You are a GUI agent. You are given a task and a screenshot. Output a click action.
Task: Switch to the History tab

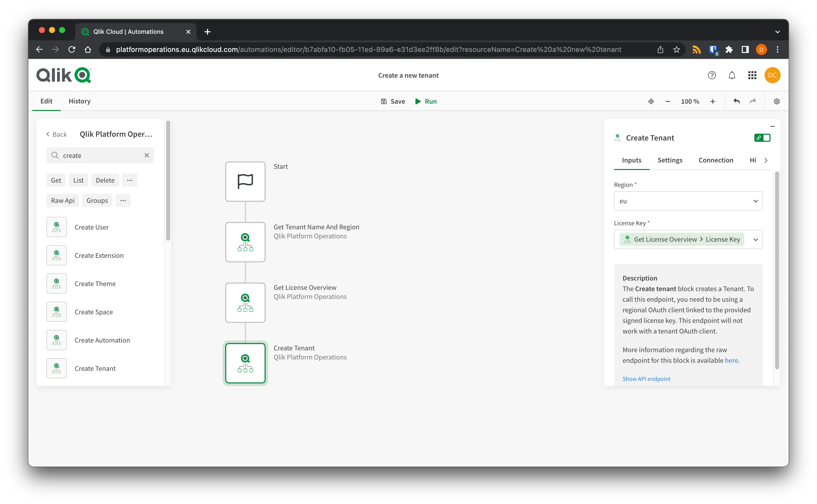pos(79,101)
